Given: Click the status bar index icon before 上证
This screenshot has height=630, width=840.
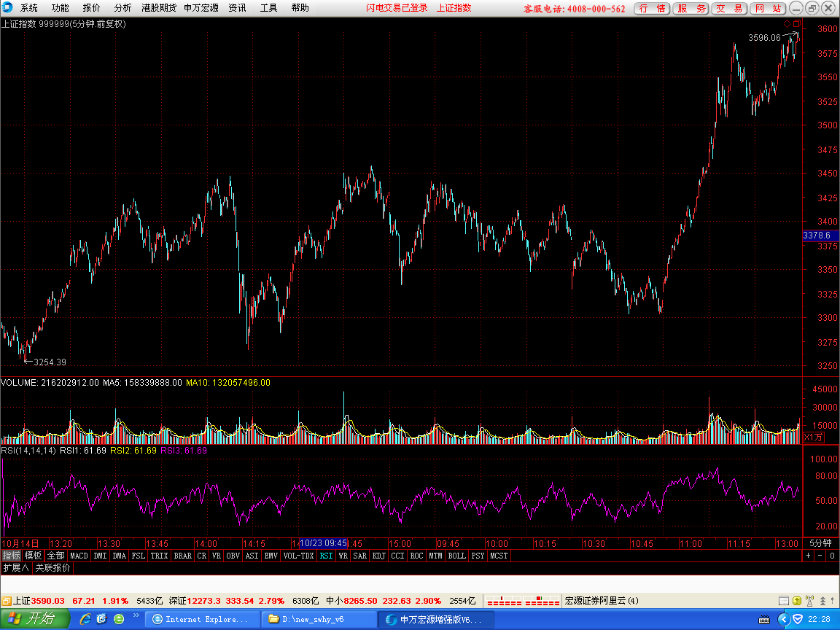Looking at the screenshot, I should tap(6, 601).
